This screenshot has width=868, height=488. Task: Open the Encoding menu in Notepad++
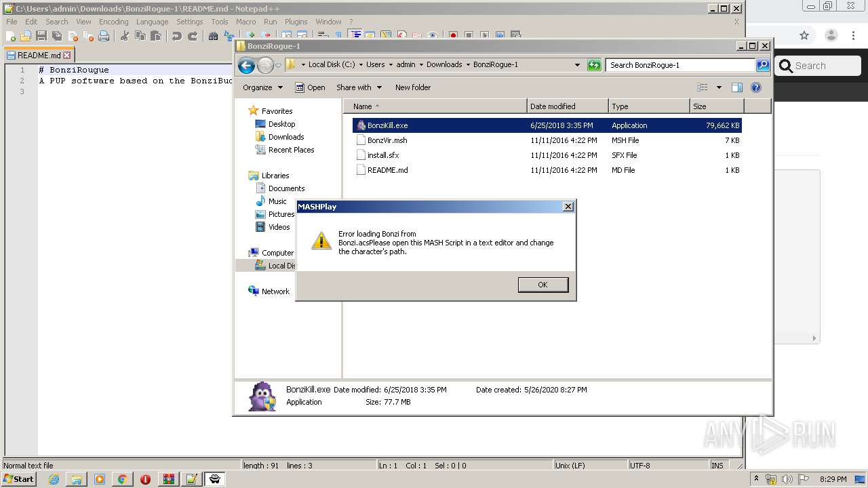coord(113,22)
